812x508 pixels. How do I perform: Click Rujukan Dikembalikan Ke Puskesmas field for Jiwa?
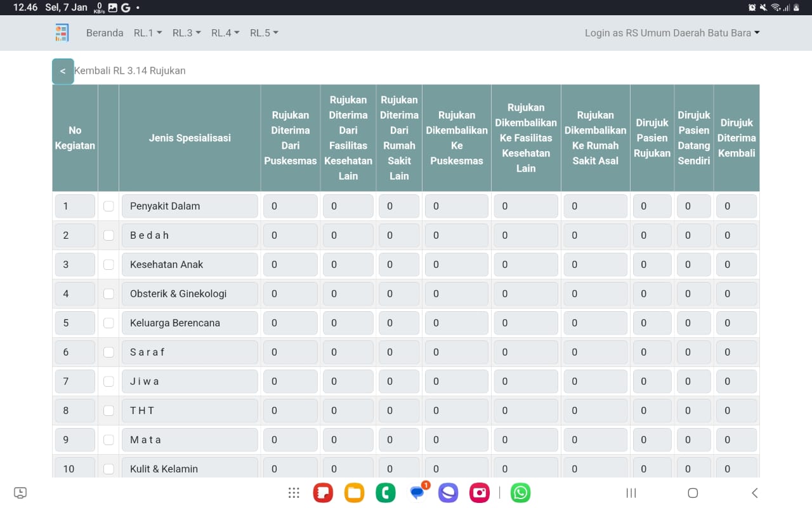point(457,381)
